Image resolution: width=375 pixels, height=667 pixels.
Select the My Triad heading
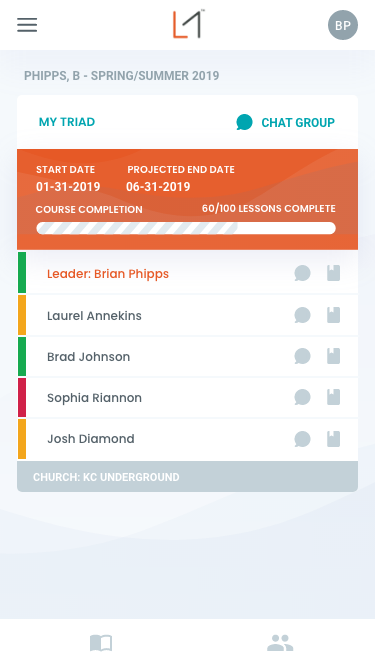67,122
